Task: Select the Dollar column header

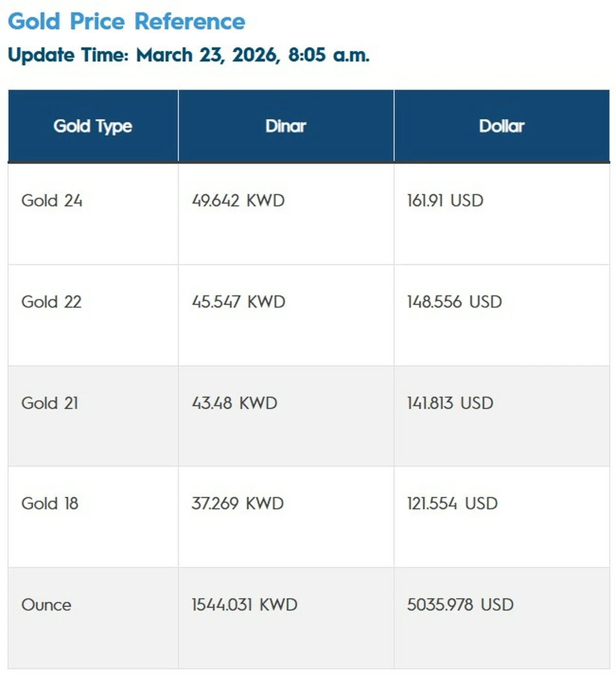Action: coord(502,126)
